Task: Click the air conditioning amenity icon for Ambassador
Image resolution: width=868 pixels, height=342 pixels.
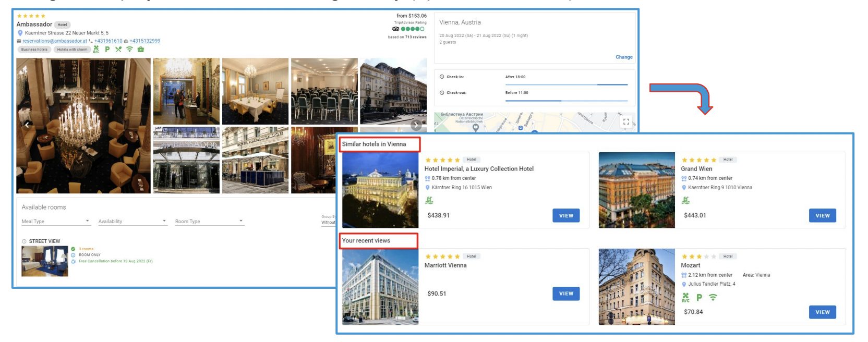Action: tap(96, 50)
